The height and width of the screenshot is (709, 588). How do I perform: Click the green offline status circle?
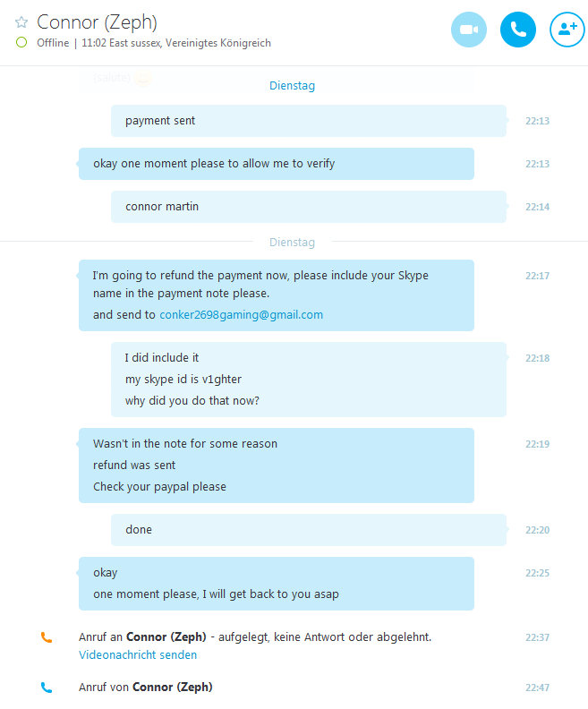[21, 42]
